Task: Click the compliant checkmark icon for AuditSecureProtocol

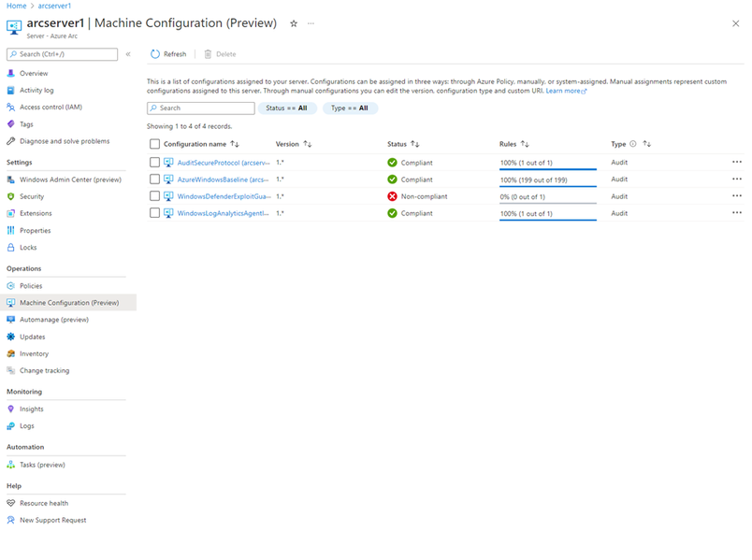Action: (x=392, y=163)
